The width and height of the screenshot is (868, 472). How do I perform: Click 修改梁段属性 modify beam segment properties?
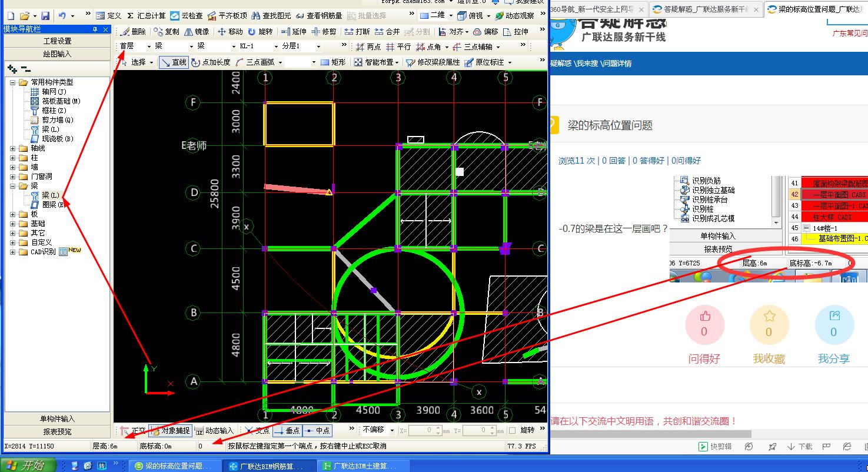click(433, 62)
